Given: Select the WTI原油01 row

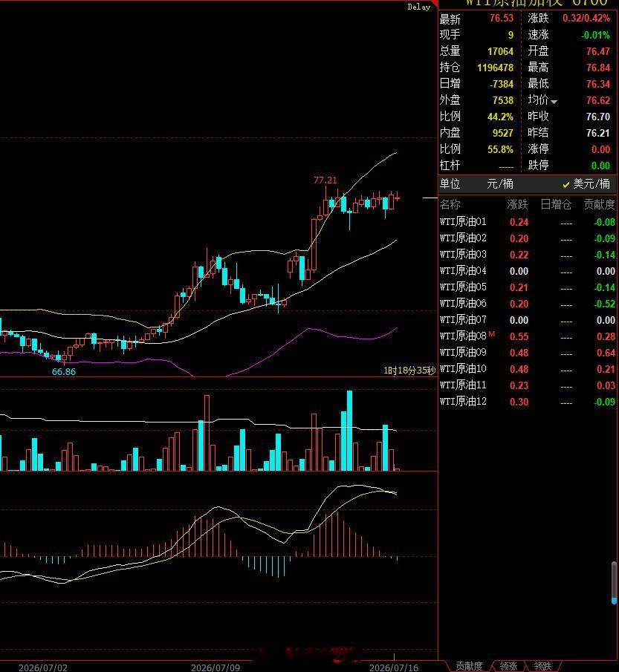Looking at the screenshot, I should pos(528,222).
